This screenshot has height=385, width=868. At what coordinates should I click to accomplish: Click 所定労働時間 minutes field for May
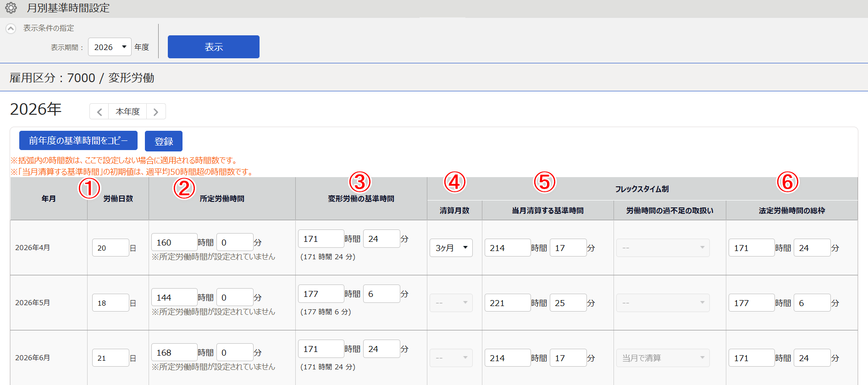tap(235, 297)
